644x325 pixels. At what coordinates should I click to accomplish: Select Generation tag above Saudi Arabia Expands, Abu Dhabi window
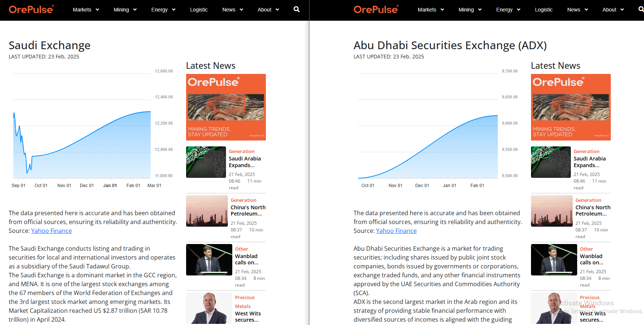coord(586,151)
